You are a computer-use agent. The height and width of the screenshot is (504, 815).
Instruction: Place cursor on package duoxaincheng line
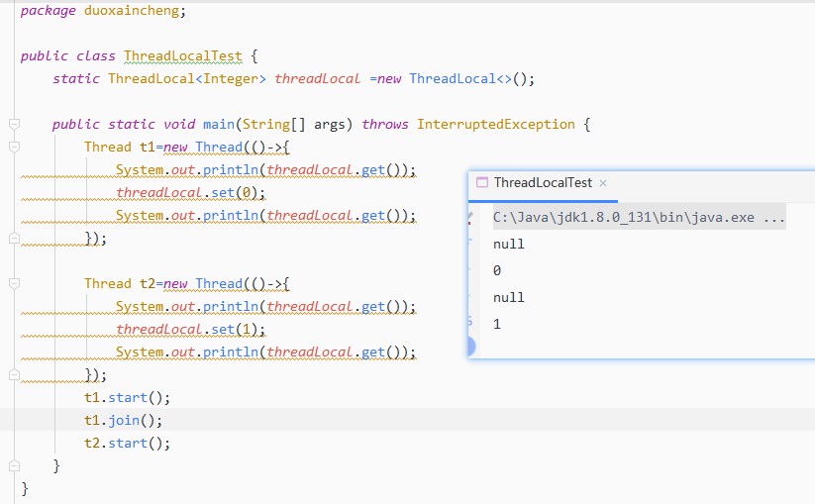103,10
